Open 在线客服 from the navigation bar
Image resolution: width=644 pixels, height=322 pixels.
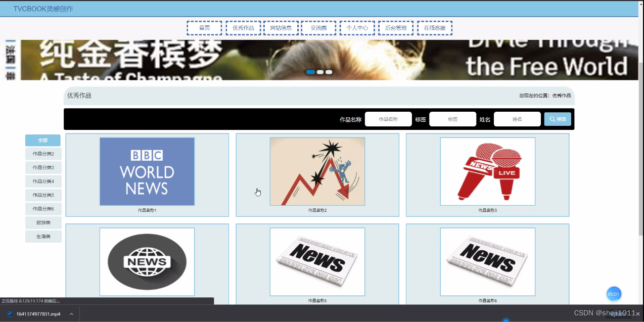[x=435, y=28]
